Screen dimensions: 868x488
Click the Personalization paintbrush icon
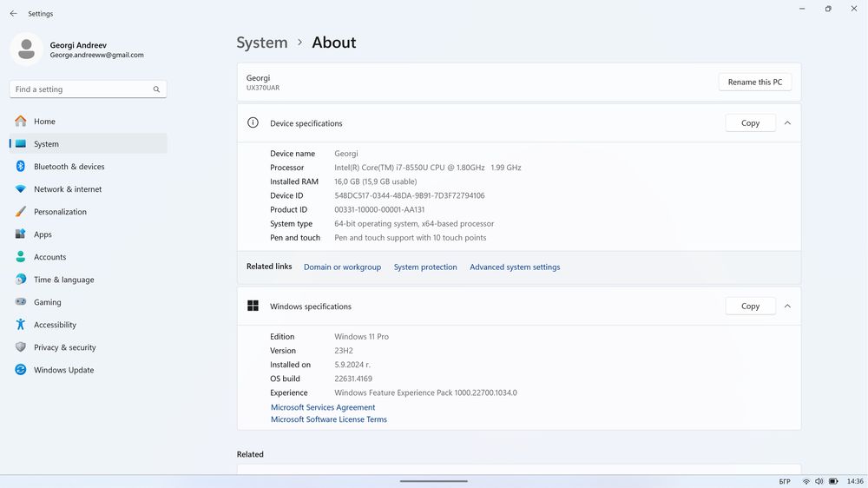(x=21, y=212)
